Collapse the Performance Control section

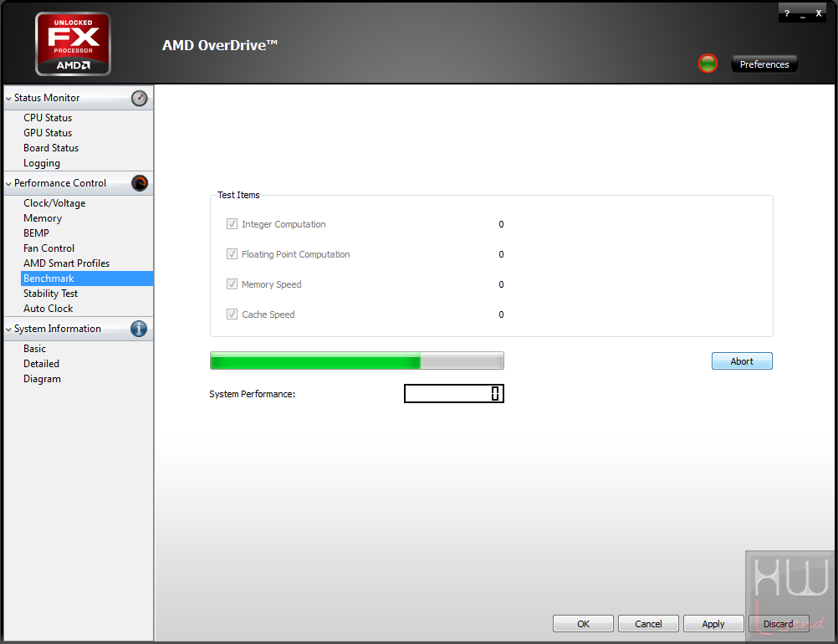pyautogui.click(x=8, y=184)
